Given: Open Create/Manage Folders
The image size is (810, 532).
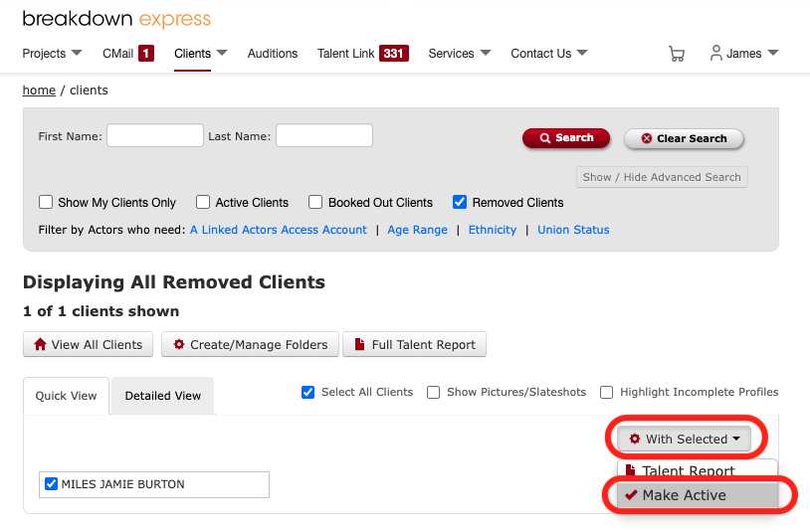Looking at the screenshot, I should (250, 344).
